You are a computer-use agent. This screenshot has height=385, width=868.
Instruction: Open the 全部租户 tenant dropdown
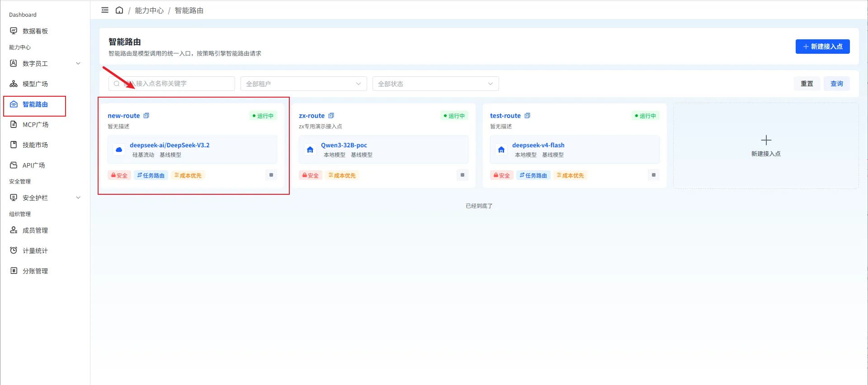pyautogui.click(x=303, y=84)
